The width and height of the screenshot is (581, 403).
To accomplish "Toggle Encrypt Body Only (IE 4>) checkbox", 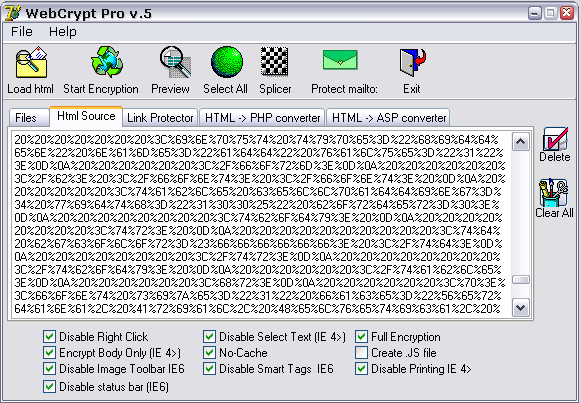I will pos(49,353).
